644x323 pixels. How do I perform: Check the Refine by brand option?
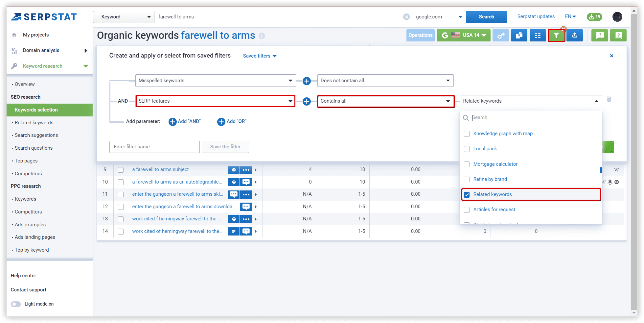[x=467, y=179]
